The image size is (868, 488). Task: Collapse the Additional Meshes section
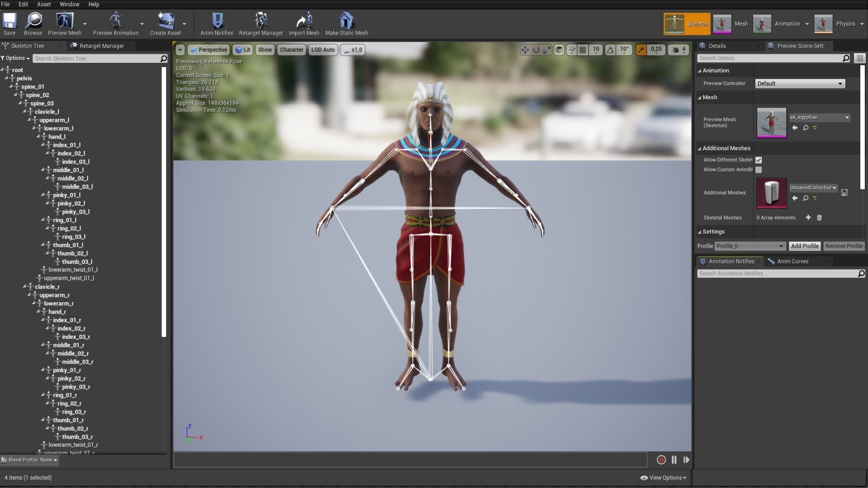699,148
